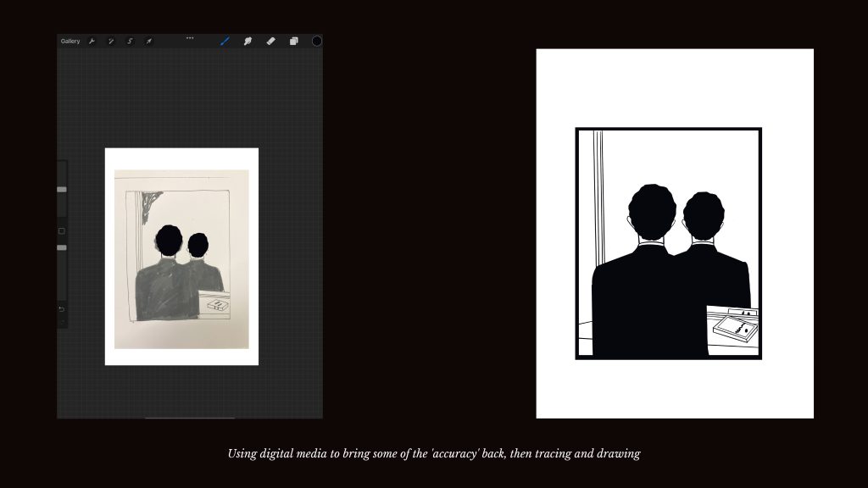
Task: Click the sketch photo on Procreate canvas
Action: click(181, 259)
